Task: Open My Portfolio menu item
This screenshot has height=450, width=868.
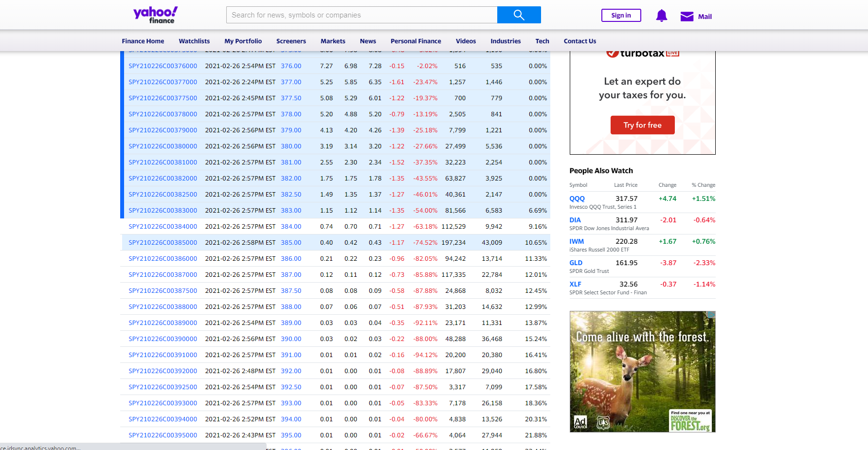Action: pos(243,41)
